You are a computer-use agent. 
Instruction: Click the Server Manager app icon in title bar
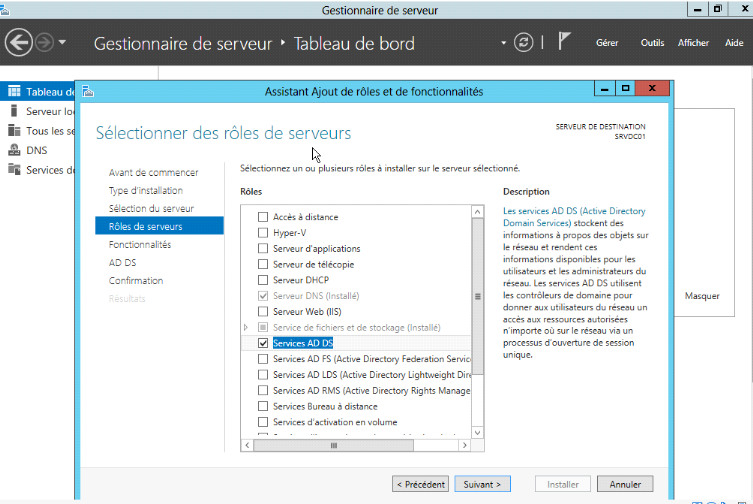(x=5, y=10)
